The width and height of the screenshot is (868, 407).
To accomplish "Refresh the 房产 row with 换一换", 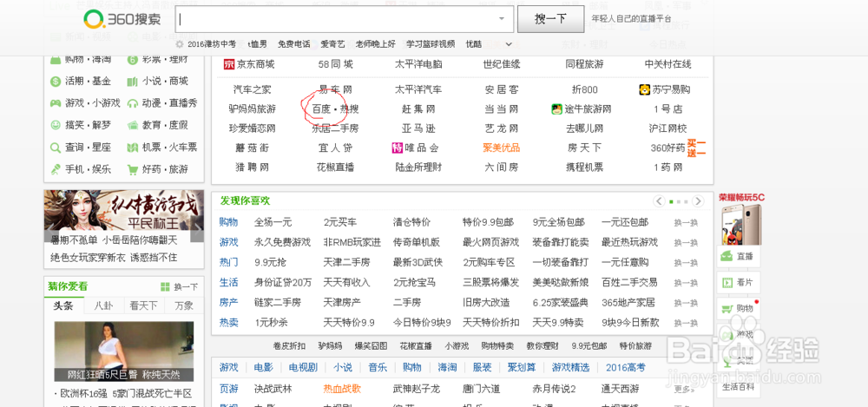I will click(x=686, y=303).
